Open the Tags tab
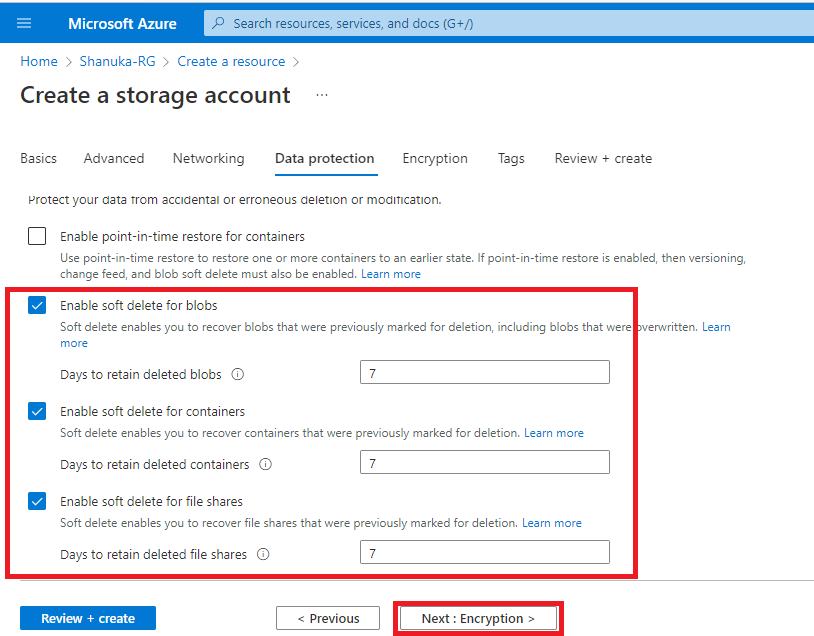814x636 pixels. tap(511, 158)
